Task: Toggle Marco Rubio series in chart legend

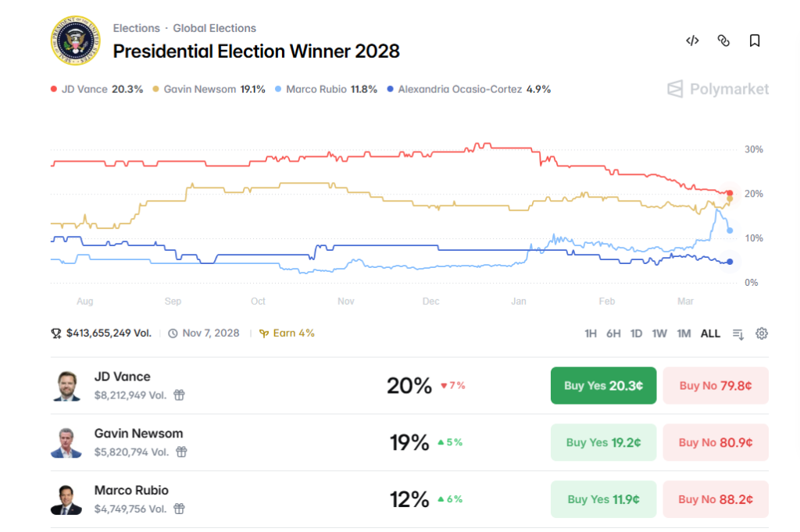Action: coord(277,89)
